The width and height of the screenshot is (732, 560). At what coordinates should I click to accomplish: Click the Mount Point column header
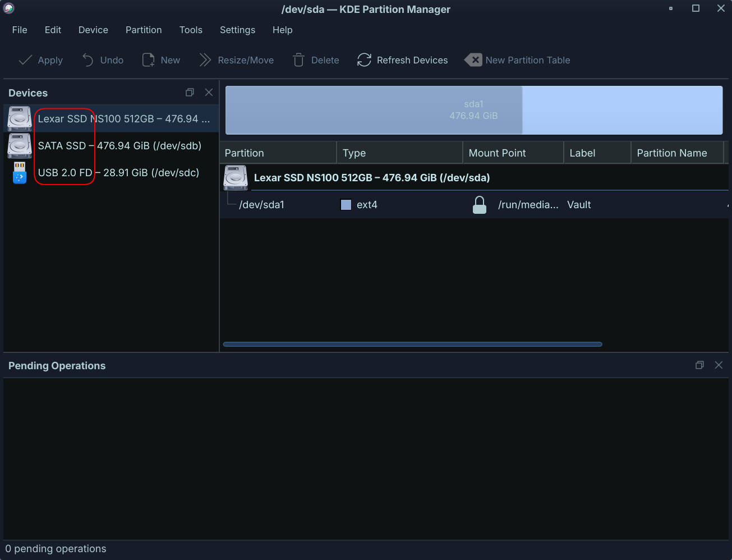(513, 153)
